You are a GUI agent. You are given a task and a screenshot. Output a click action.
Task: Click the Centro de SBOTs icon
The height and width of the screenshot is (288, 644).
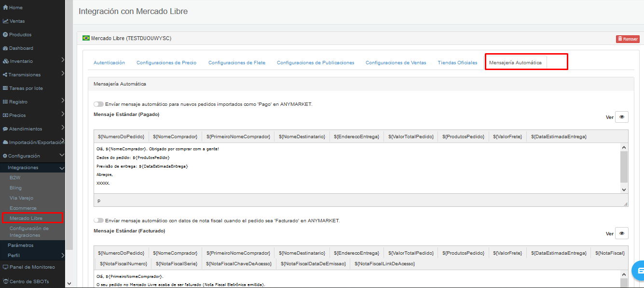pos(5,281)
